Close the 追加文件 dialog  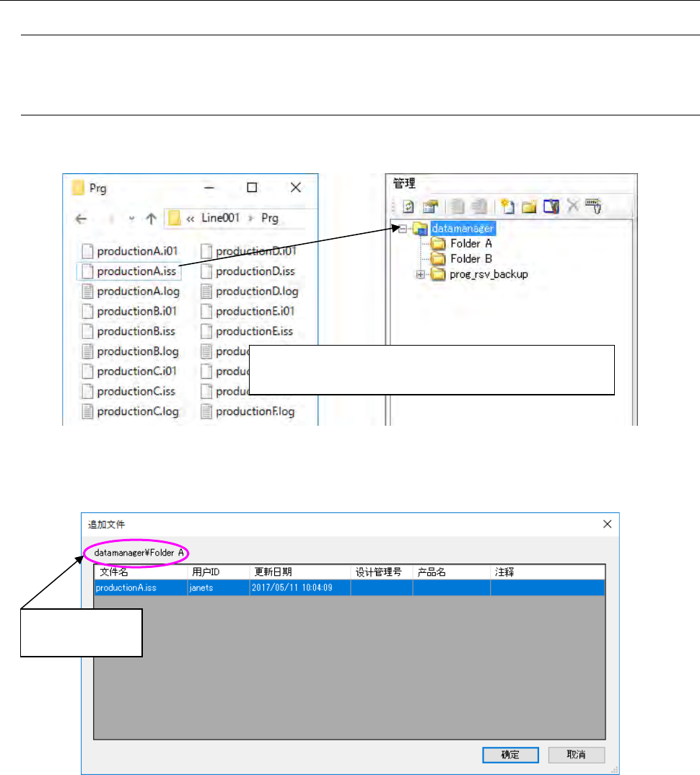click(x=608, y=524)
